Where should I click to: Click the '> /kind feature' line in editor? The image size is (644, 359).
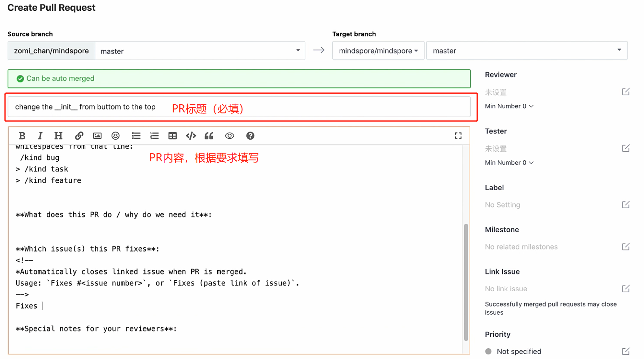[48, 180]
